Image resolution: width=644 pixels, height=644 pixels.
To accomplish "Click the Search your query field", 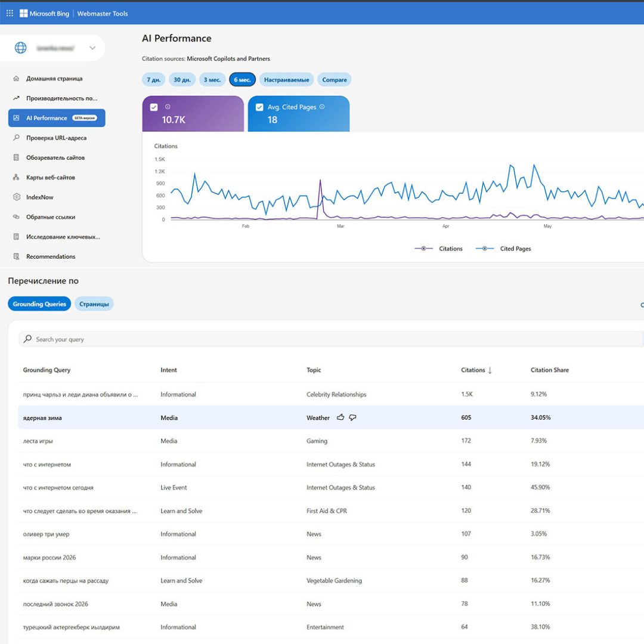I will click(x=330, y=339).
